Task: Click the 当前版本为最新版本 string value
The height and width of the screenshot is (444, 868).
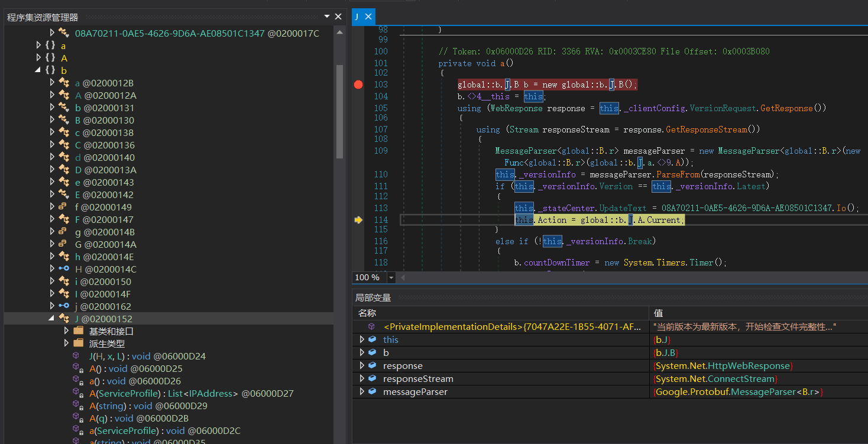Action: 744,326
